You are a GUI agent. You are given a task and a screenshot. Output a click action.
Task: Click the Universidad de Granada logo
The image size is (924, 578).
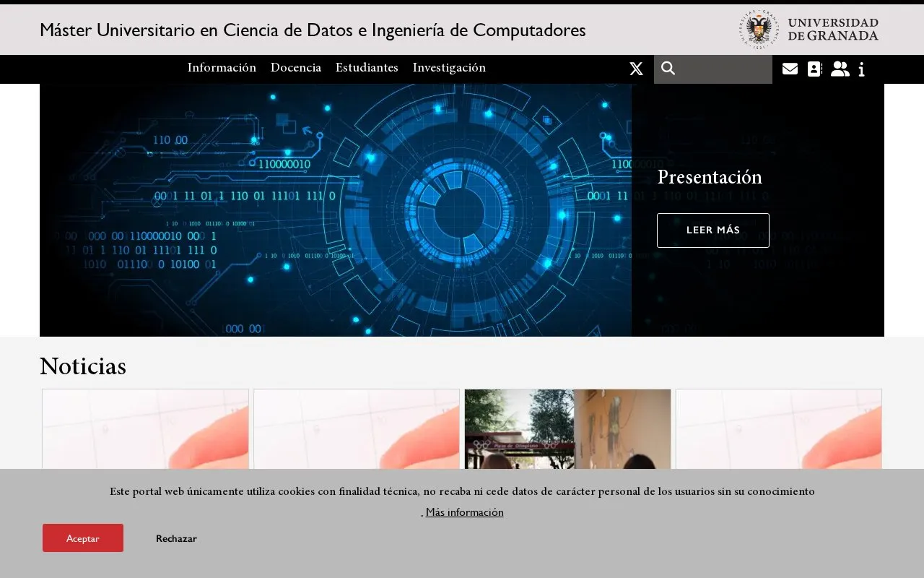(808, 30)
